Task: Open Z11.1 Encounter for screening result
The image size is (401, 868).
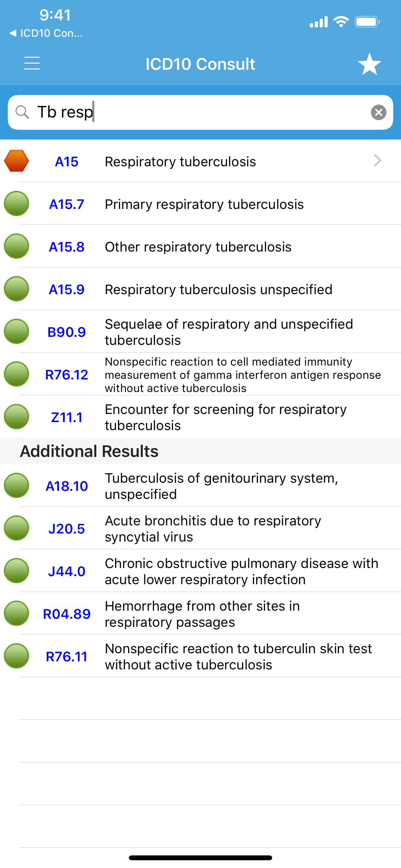Action: click(200, 417)
